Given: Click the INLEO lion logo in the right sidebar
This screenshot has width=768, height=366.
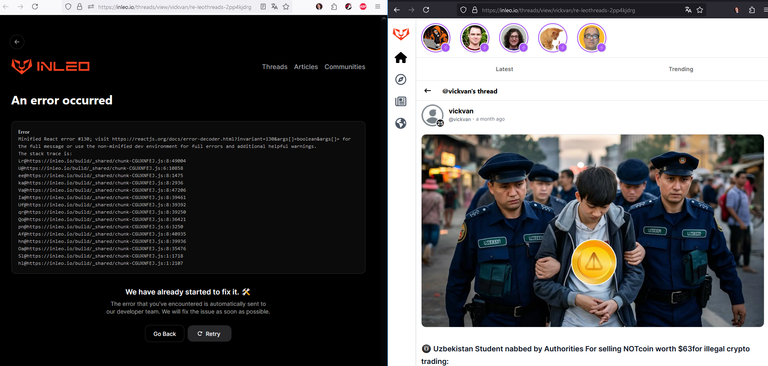Looking at the screenshot, I should (x=401, y=34).
